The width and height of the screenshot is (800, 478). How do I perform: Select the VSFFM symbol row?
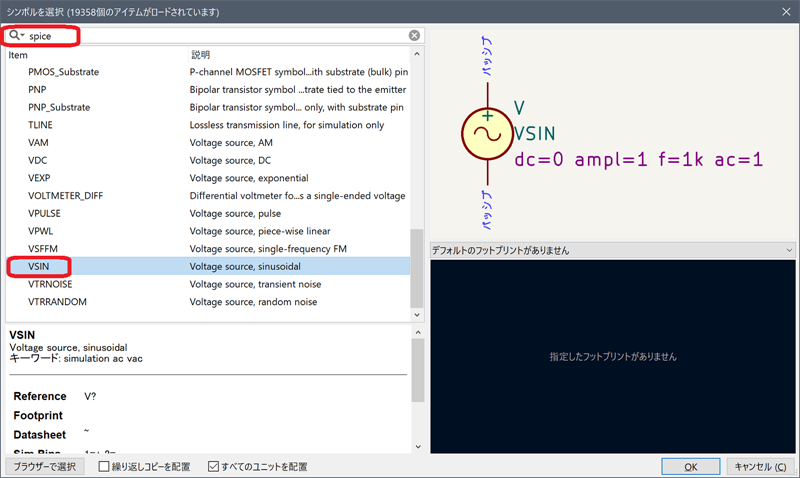[x=208, y=249]
